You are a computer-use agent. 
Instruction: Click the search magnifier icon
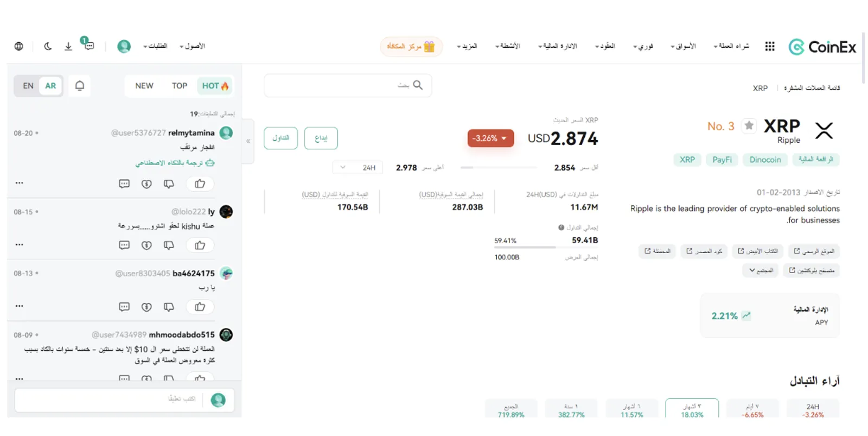[418, 85]
